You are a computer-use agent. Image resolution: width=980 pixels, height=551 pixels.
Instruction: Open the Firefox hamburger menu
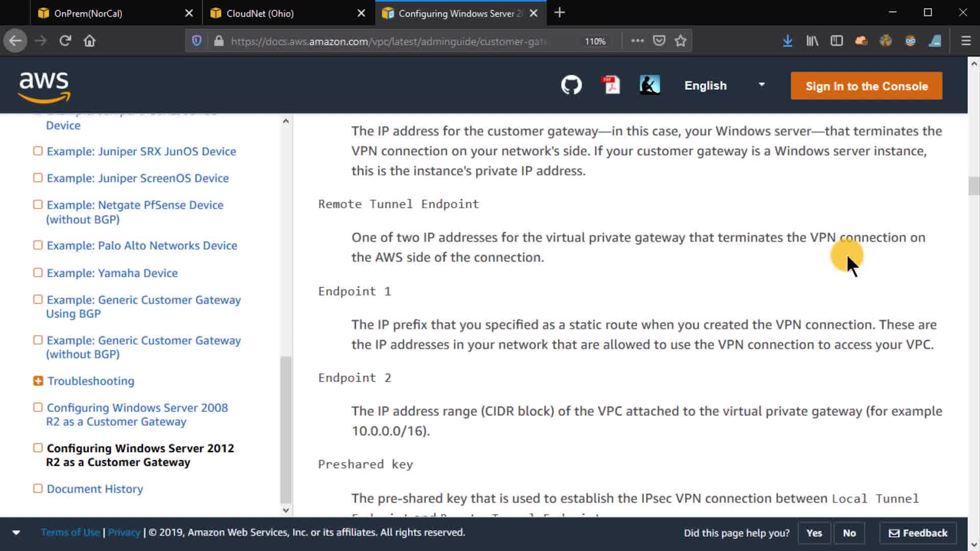966,41
